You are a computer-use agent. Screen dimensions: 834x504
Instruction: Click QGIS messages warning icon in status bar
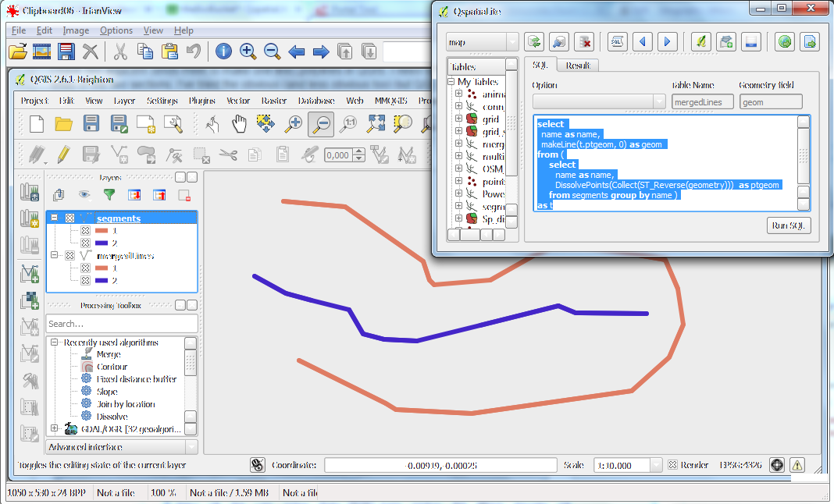click(x=797, y=465)
